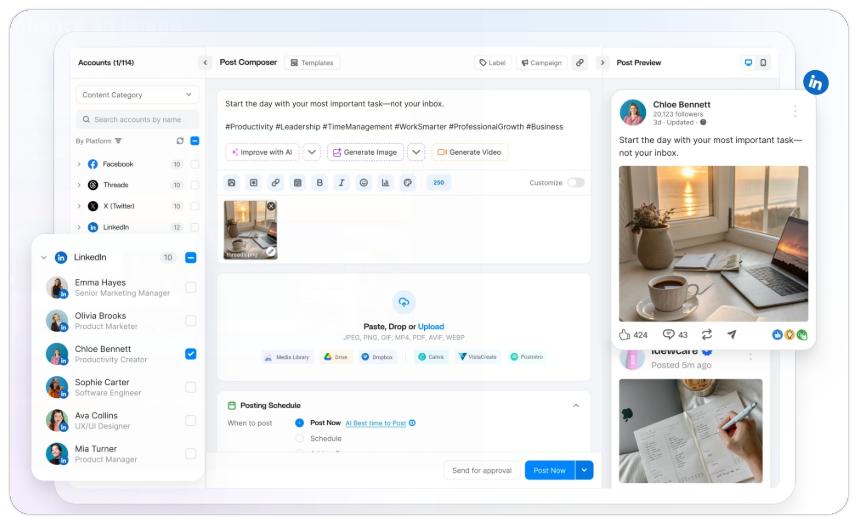
Task: Select the Schedule radio button
Action: tap(299, 438)
